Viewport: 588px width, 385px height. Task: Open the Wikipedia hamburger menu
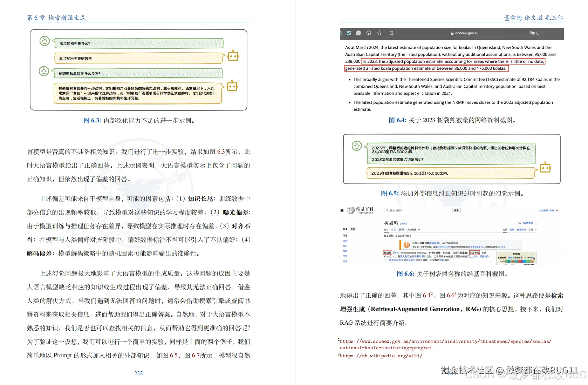point(342,211)
